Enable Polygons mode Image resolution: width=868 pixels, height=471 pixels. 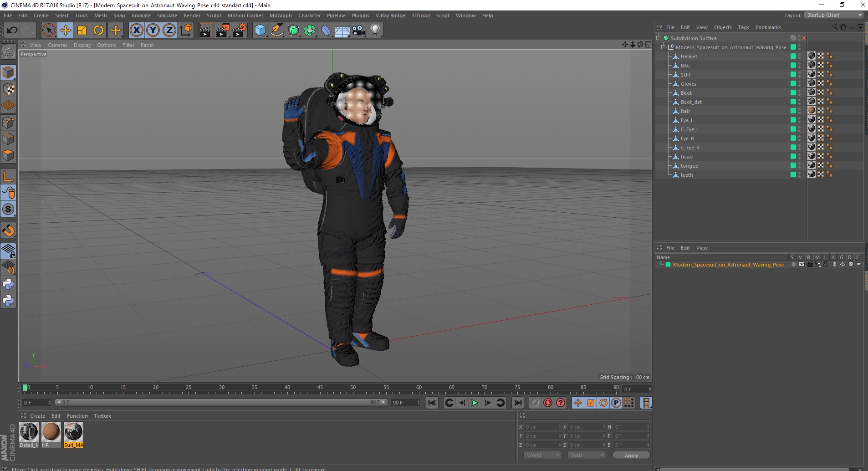[8, 156]
